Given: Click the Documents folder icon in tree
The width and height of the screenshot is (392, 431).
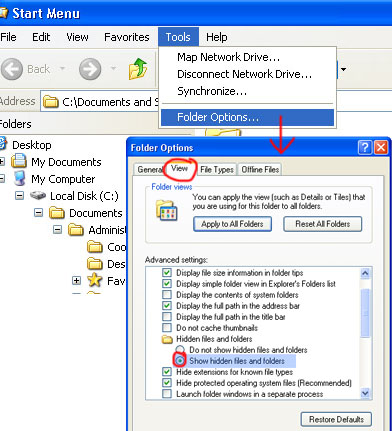Looking at the screenshot, I should point(57,213).
